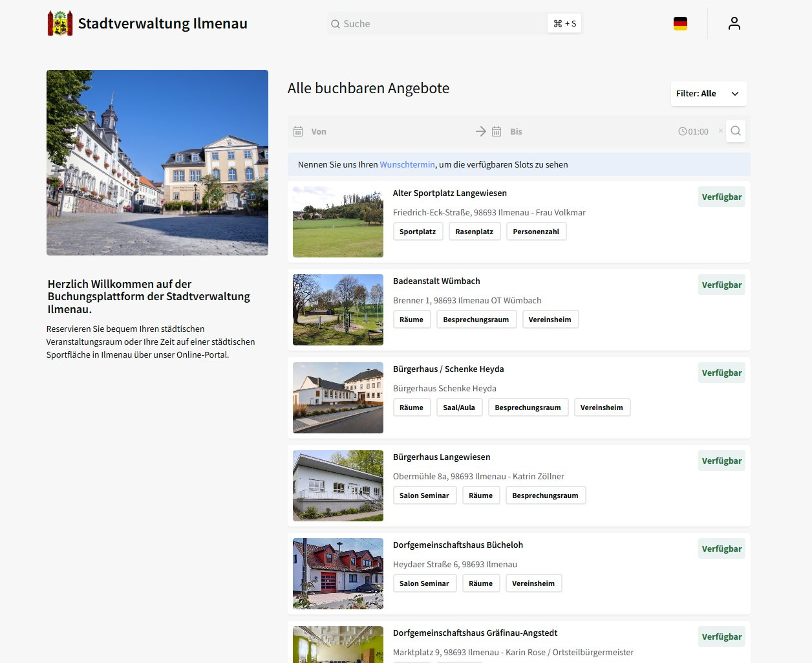Image resolution: width=812 pixels, height=663 pixels.
Task: Expand the Filter: Alle dropdown
Action: (709, 94)
